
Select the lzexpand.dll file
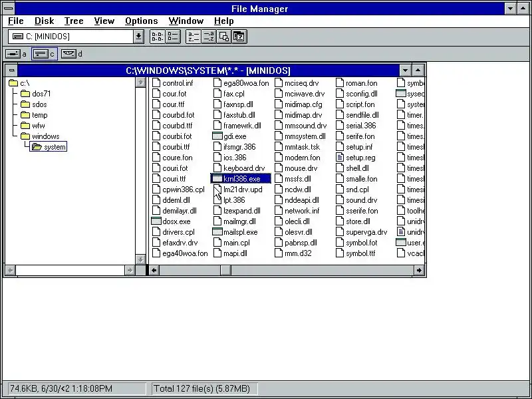point(237,211)
